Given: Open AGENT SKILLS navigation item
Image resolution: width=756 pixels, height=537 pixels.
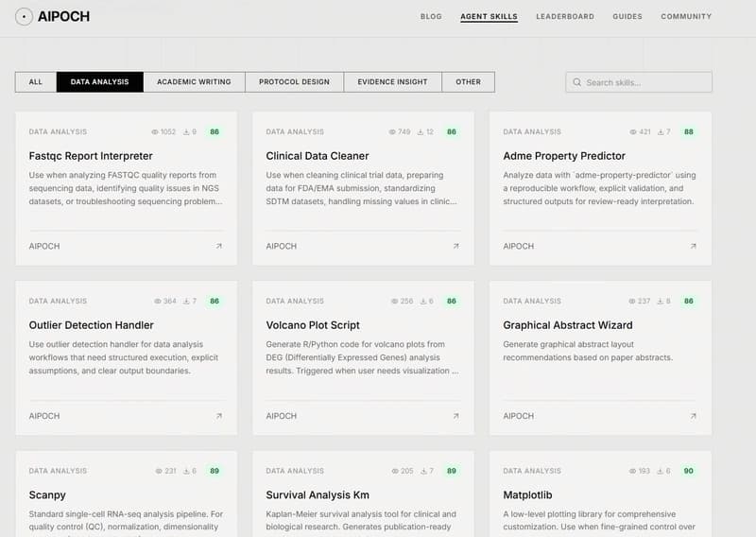Looking at the screenshot, I should pyautogui.click(x=489, y=16).
